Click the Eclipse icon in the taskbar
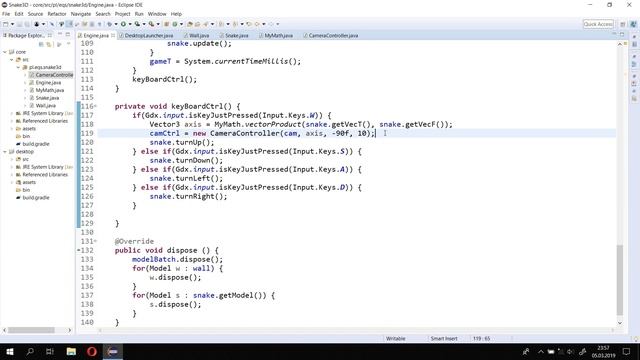This screenshot has height=360, width=640. coord(113,351)
